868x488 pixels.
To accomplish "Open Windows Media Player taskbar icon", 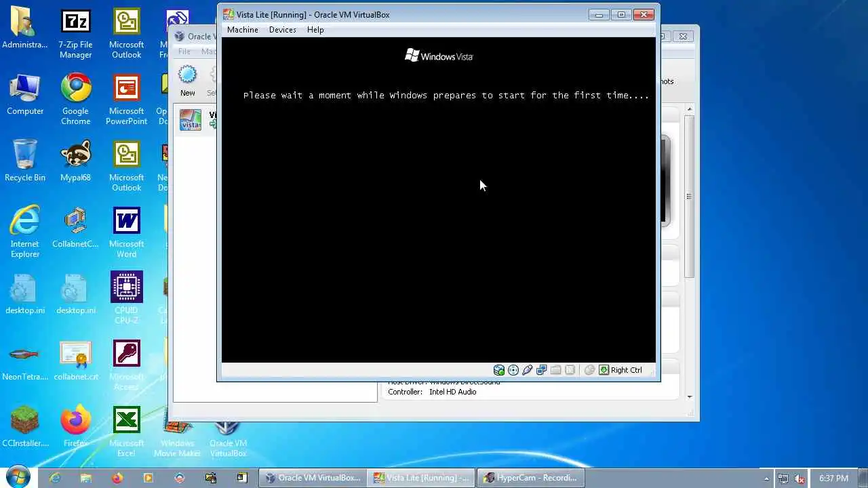I will [x=149, y=478].
